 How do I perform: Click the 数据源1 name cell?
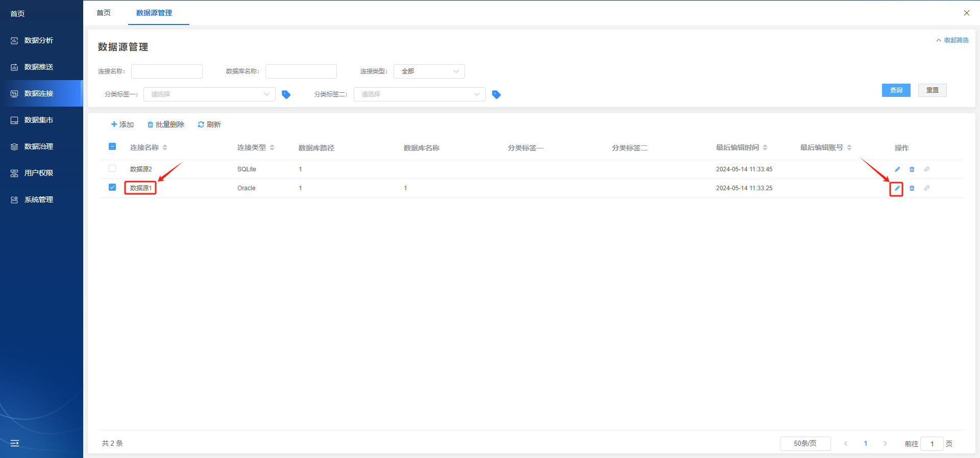coord(141,188)
